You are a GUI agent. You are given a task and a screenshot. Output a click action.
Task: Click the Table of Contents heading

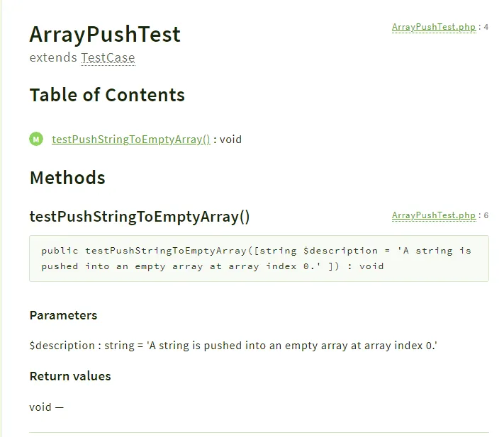[x=107, y=95]
